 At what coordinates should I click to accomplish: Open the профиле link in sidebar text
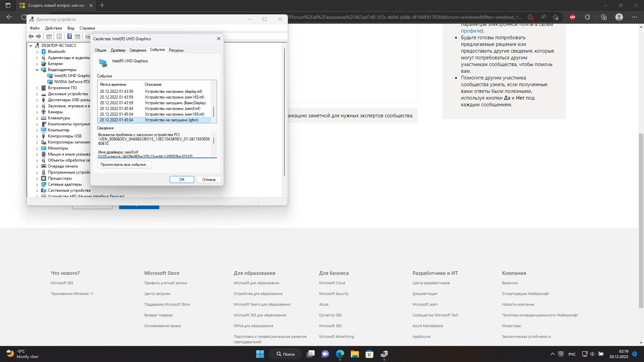(x=471, y=31)
